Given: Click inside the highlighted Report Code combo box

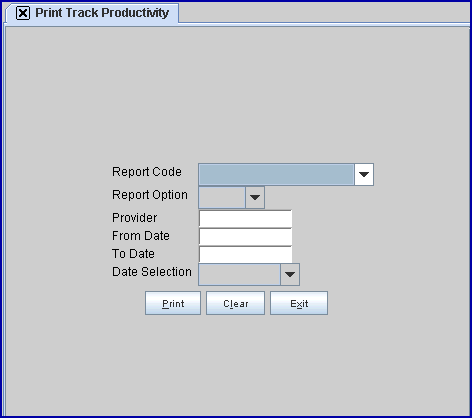Looking at the screenshot, I should click(276, 174).
